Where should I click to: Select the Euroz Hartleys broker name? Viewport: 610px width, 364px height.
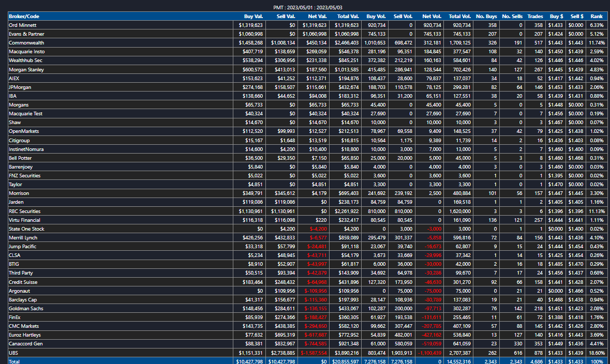point(25,335)
